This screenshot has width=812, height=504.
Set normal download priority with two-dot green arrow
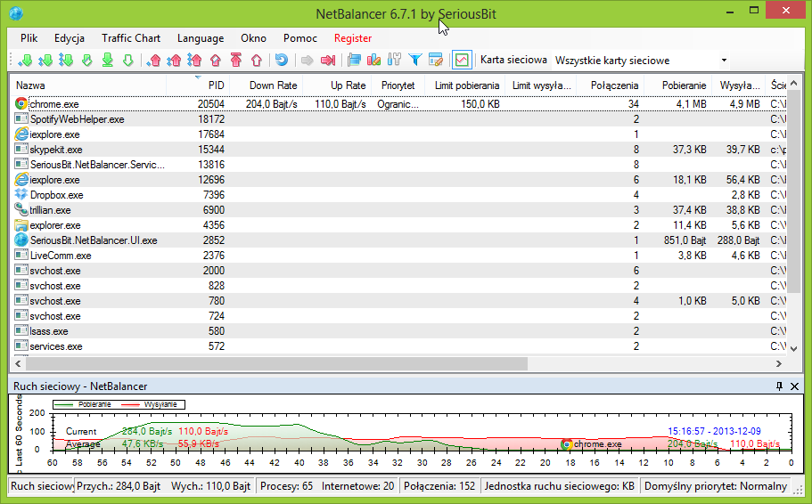(45, 60)
